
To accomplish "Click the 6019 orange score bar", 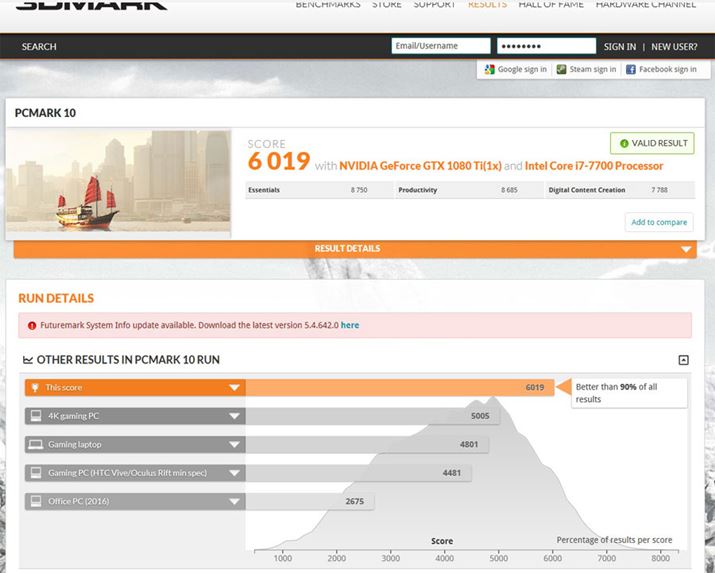I will pos(399,387).
